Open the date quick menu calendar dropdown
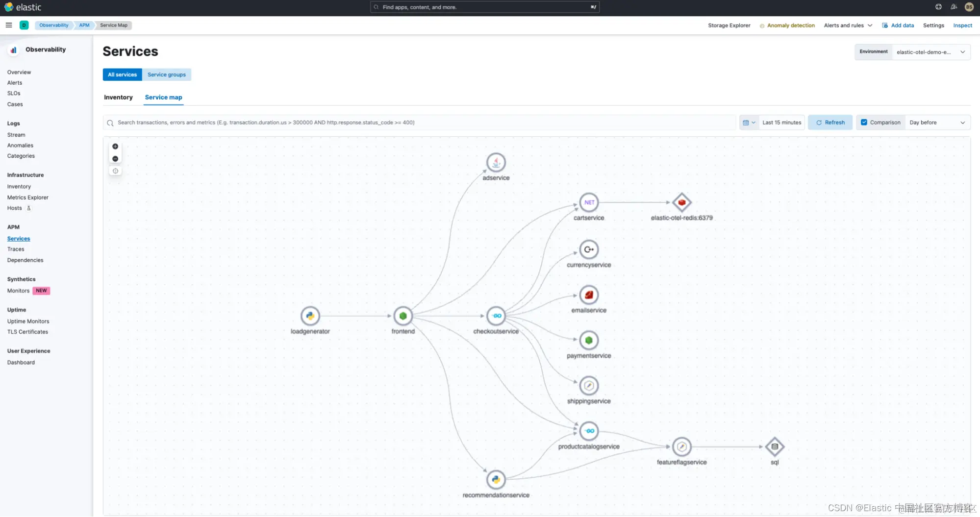Viewport: 980px width, 517px height. click(x=749, y=123)
